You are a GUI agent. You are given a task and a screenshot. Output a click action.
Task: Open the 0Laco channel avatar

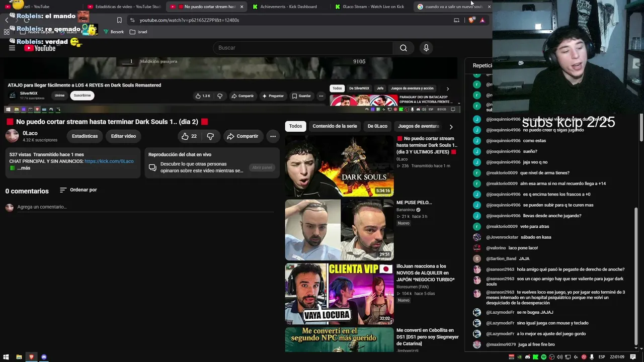[x=12, y=136]
